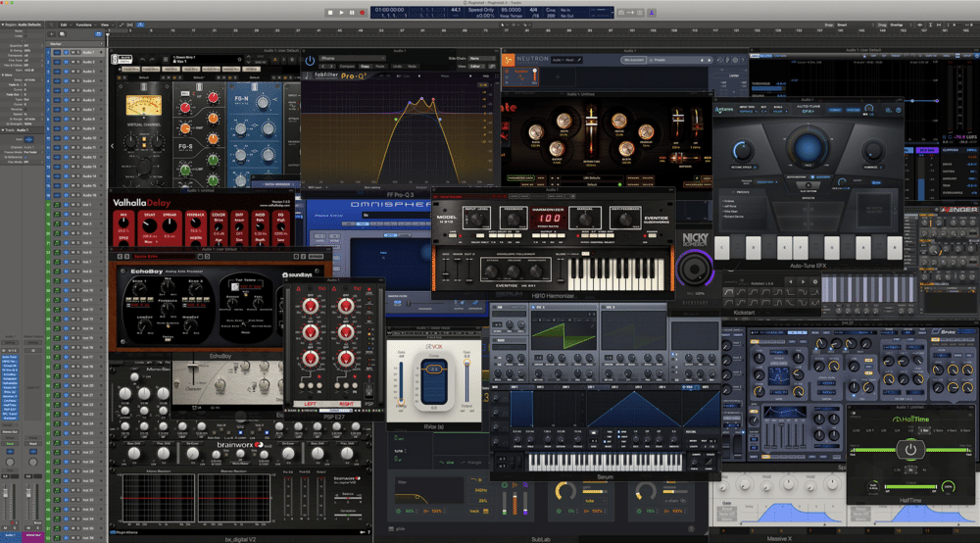
Task: Click Undo in the Pro-Q 3 header
Action: point(398,66)
